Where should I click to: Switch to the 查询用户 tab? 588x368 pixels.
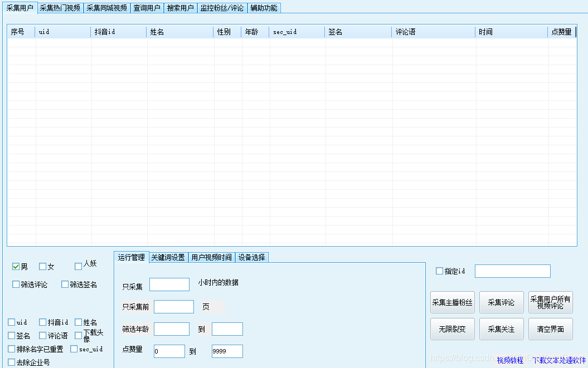[147, 8]
